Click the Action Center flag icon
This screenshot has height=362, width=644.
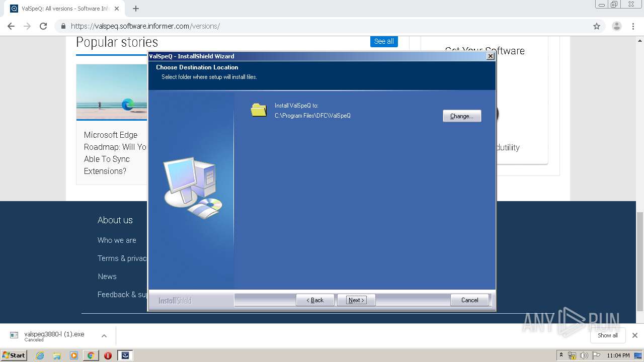[595, 355]
